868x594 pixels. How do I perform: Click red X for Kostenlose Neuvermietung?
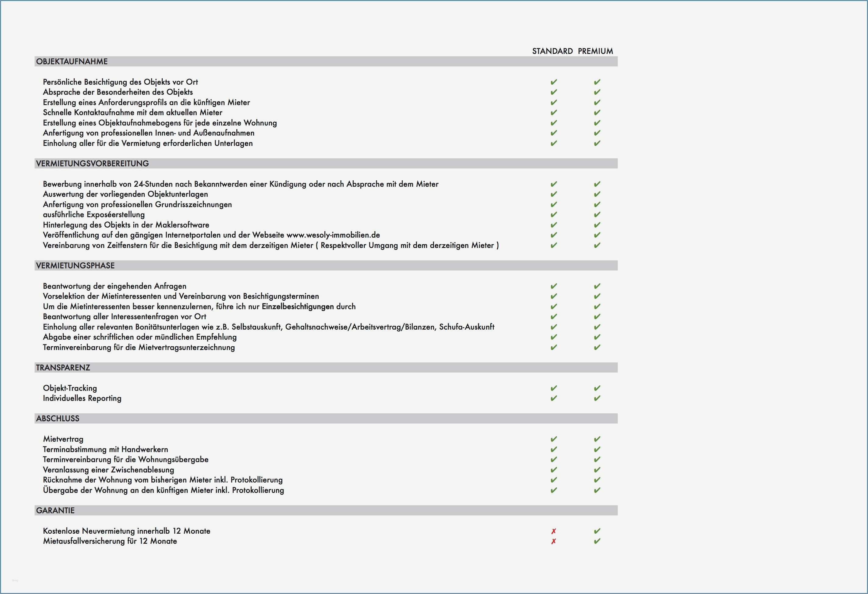(553, 531)
